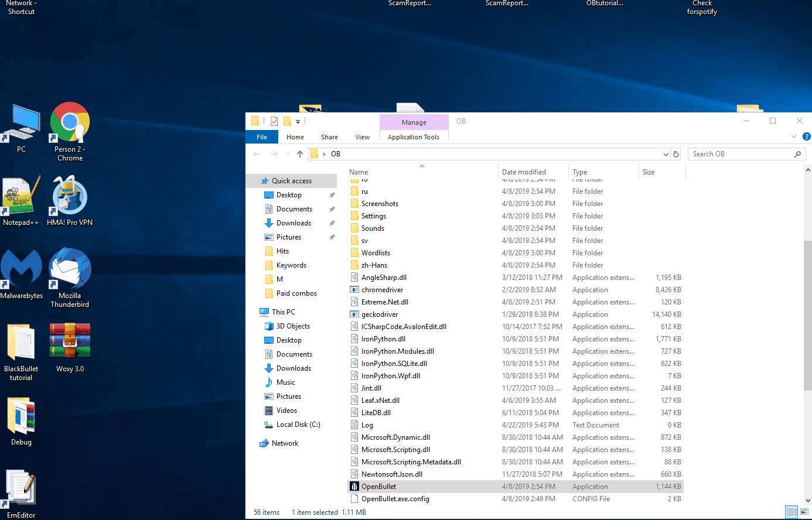The width and height of the screenshot is (812, 520).
Task: Switch to the Home ribbon tab
Action: (295, 137)
